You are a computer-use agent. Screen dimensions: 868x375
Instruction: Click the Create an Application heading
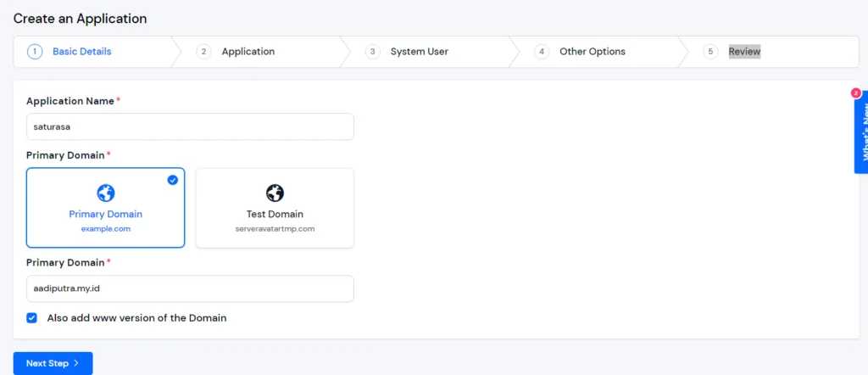point(80,19)
